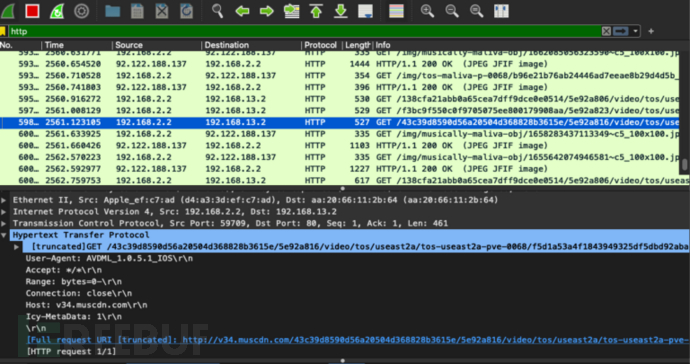Find a packet with the magnifier icon
Image resolution: width=690 pixels, height=364 pixels.
click(217, 11)
